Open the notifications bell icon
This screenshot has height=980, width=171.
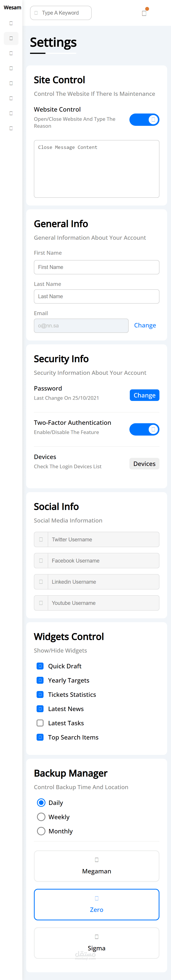click(x=144, y=13)
